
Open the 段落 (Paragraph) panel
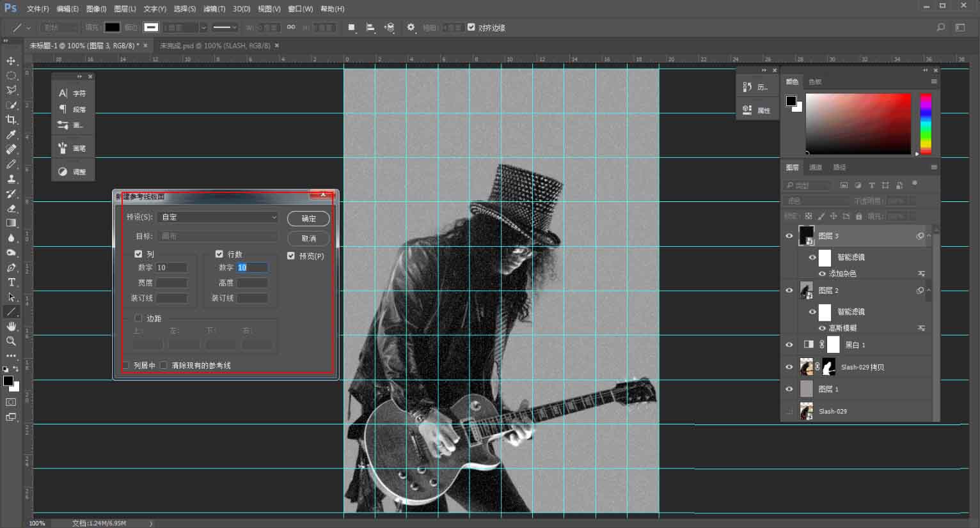pyautogui.click(x=72, y=109)
